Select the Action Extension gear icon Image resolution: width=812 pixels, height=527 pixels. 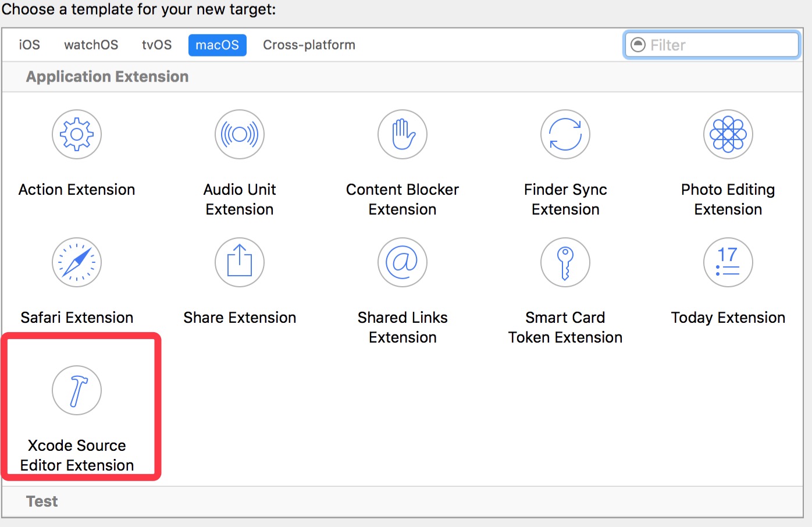click(x=77, y=134)
